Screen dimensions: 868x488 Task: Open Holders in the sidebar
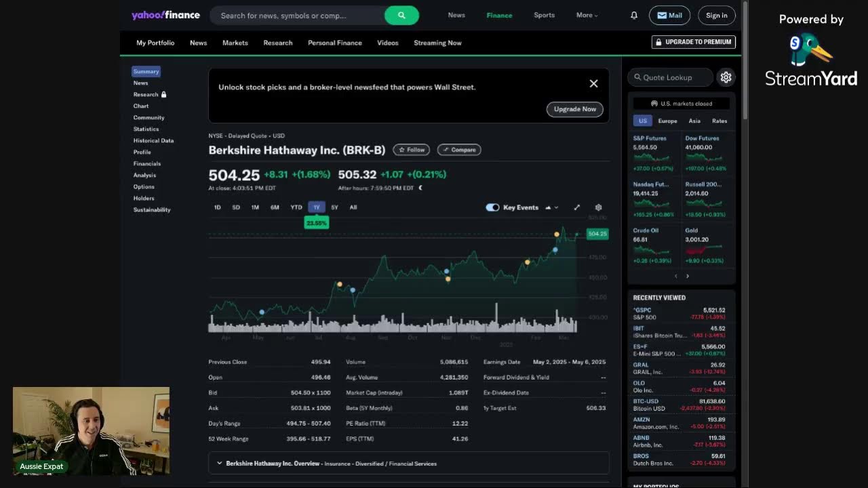pyautogui.click(x=144, y=198)
